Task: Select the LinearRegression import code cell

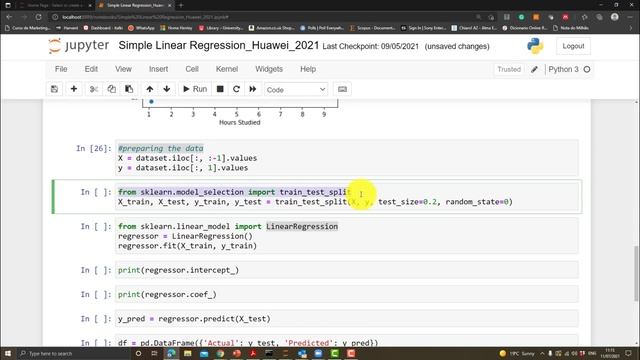Action: pos(347,236)
